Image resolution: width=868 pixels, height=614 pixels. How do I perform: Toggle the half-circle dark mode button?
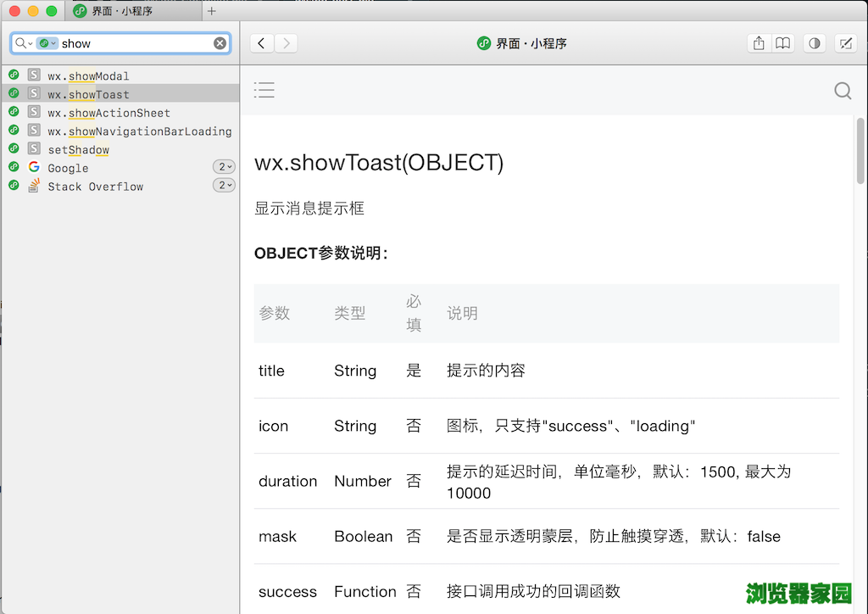tap(815, 43)
